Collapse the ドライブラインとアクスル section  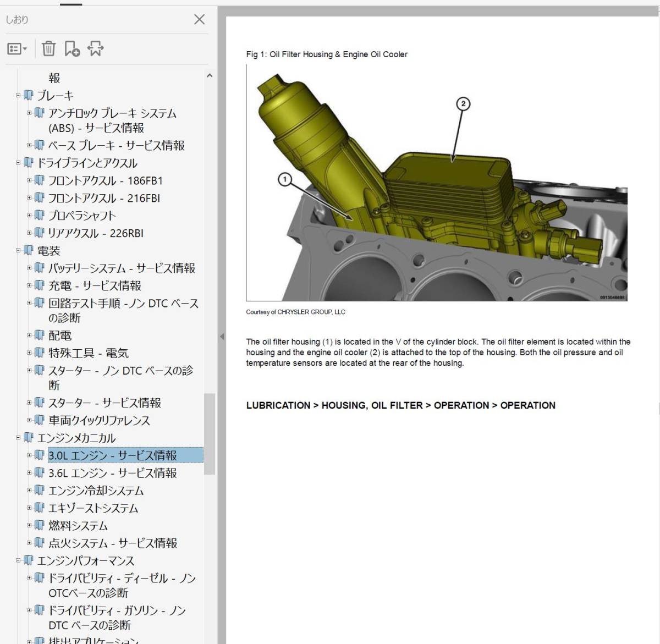pyautogui.click(x=18, y=163)
